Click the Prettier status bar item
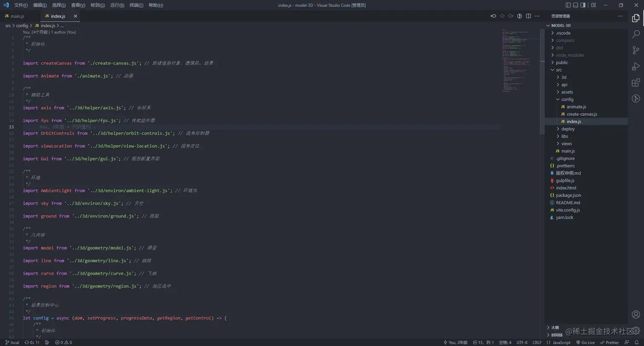 609,343
